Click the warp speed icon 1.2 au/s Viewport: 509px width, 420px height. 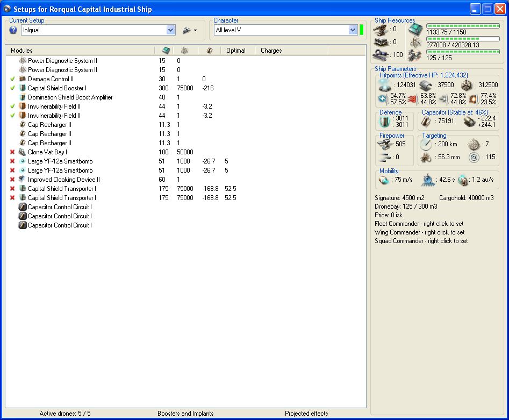click(x=463, y=180)
